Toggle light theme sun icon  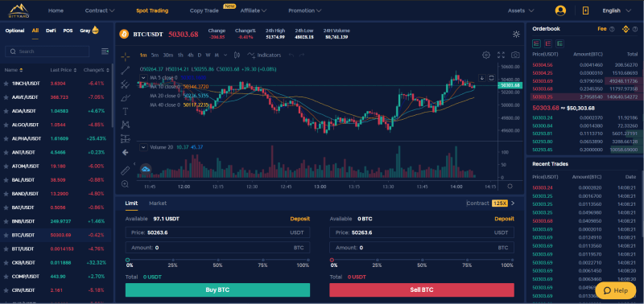pyautogui.click(x=516, y=34)
